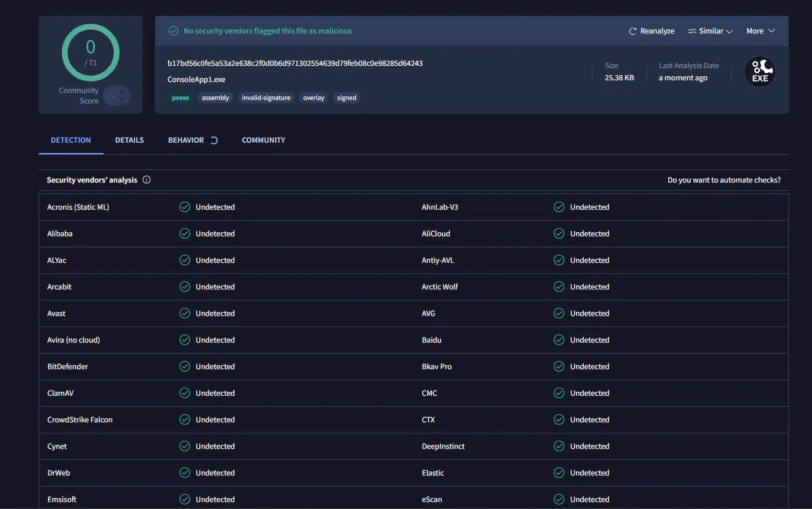The height and width of the screenshot is (509, 812).
Task: Click the Undetected result for Elastic
Action: pyautogui.click(x=590, y=473)
